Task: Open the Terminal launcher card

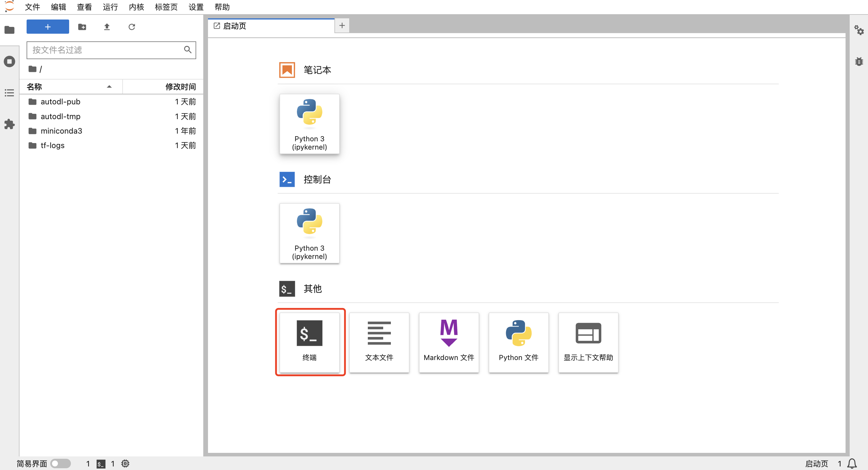Action: coord(309,342)
